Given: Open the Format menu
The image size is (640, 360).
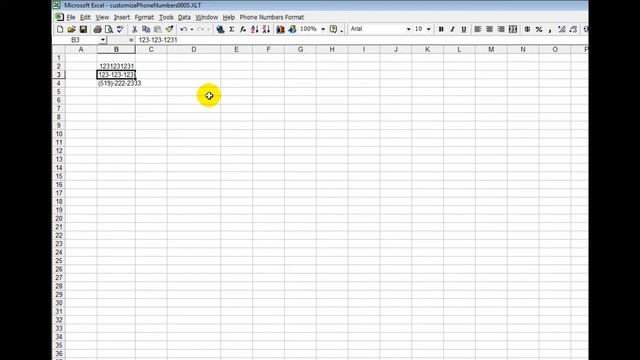Looking at the screenshot, I should [144, 17].
